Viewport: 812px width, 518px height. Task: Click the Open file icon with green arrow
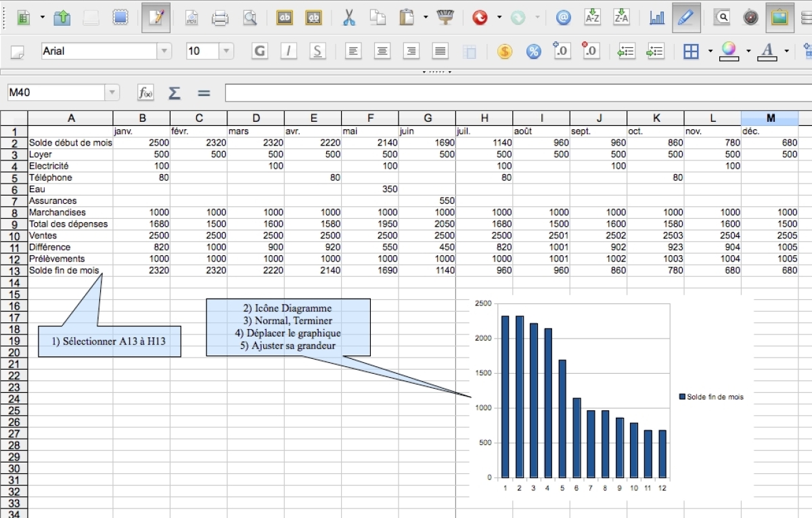point(62,18)
